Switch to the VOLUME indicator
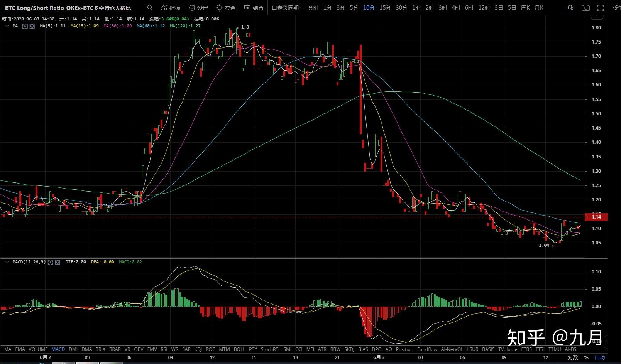Viewport: 621px width, 364px height. pyautogui.click(x=38, y=349)
